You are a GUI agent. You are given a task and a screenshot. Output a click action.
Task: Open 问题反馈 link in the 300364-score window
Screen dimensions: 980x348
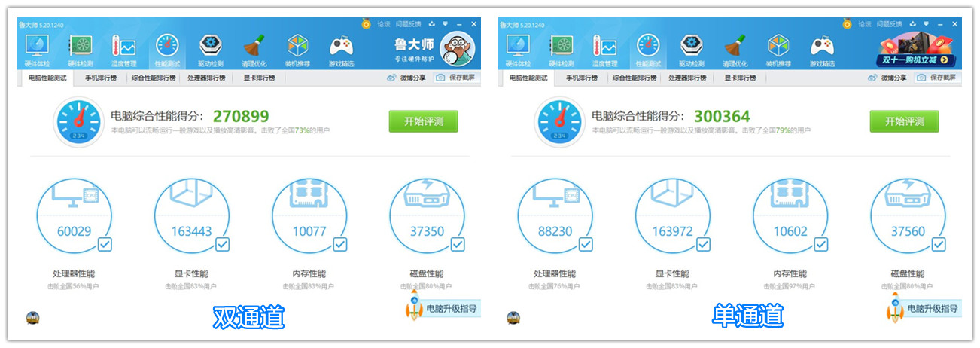click(890, 24)
